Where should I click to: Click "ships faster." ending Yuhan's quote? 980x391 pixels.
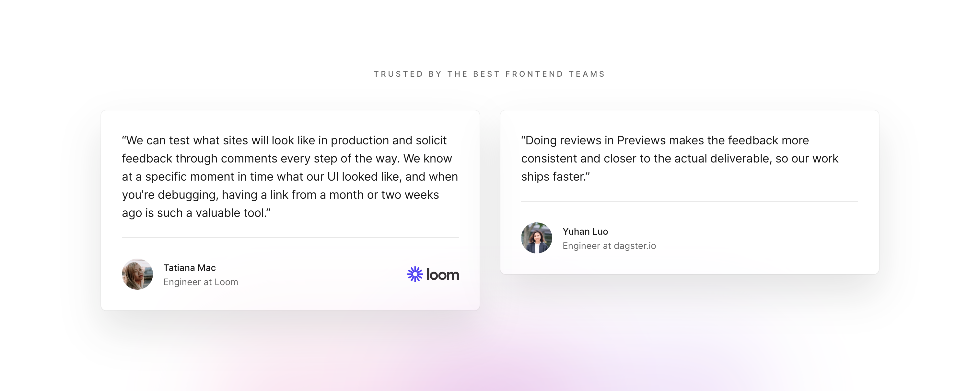tap(555, 177)
